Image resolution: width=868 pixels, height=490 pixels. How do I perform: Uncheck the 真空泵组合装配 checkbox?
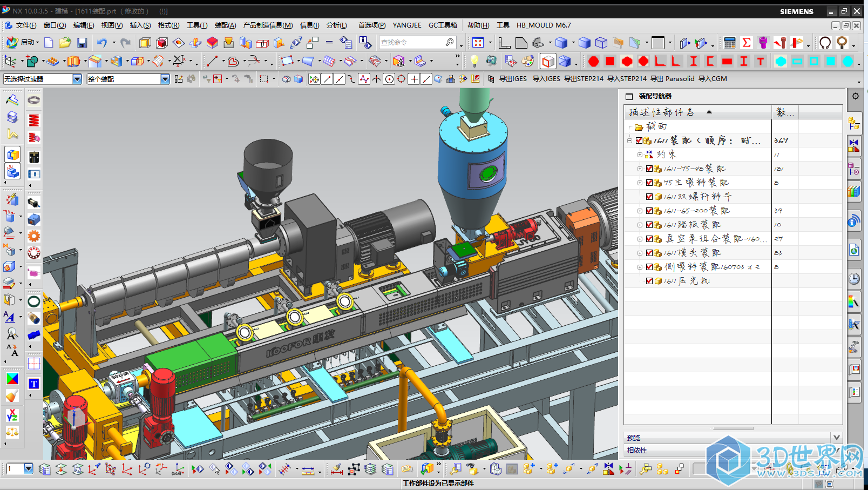coord(649,239)
